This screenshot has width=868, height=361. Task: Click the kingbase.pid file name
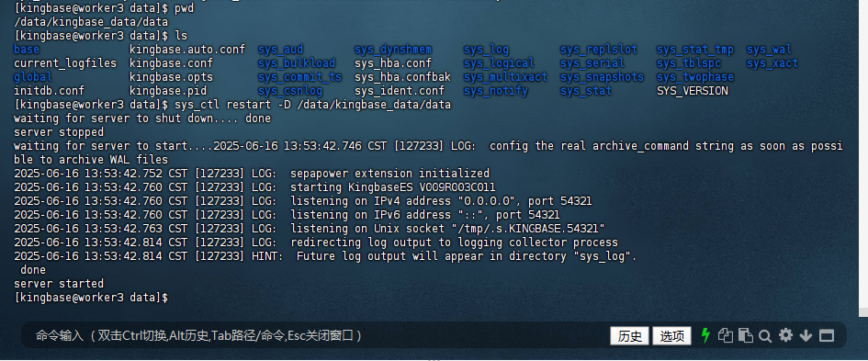point(168,91)
